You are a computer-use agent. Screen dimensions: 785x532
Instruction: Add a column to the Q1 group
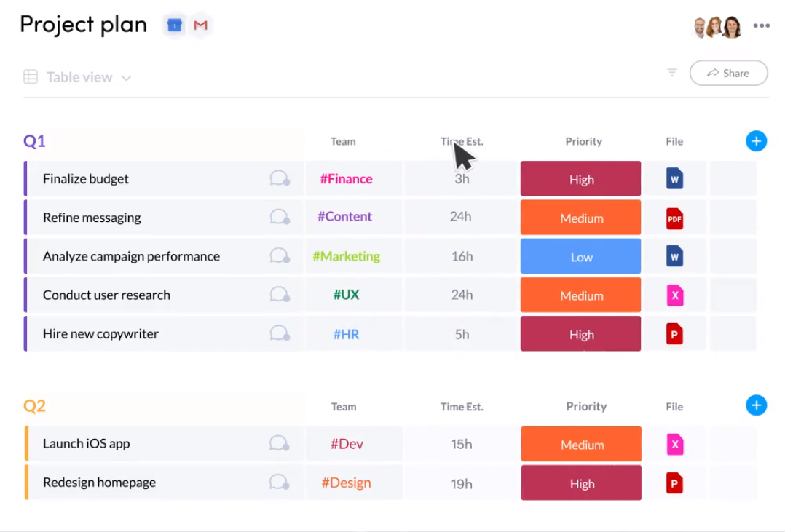tap(756, 141)
